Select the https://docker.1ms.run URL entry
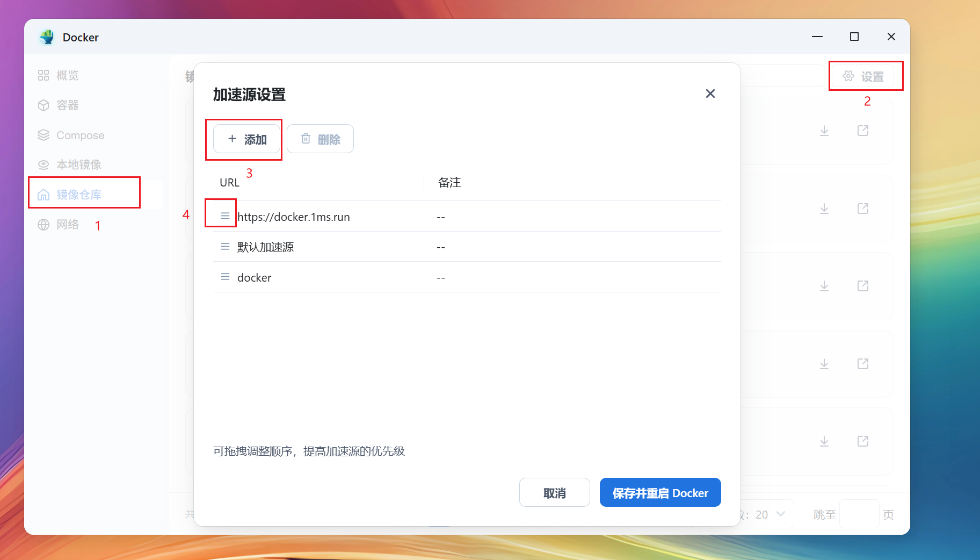 [x=294, y=217]
